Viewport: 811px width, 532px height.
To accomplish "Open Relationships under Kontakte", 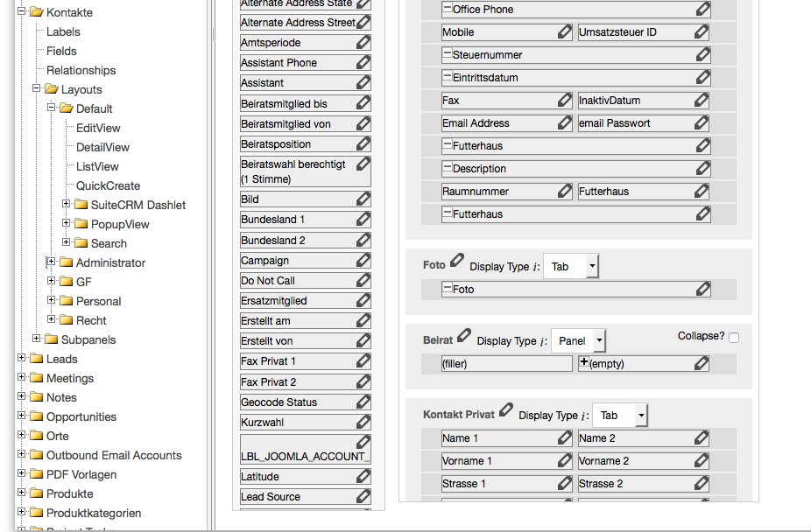I will (81, 70).
